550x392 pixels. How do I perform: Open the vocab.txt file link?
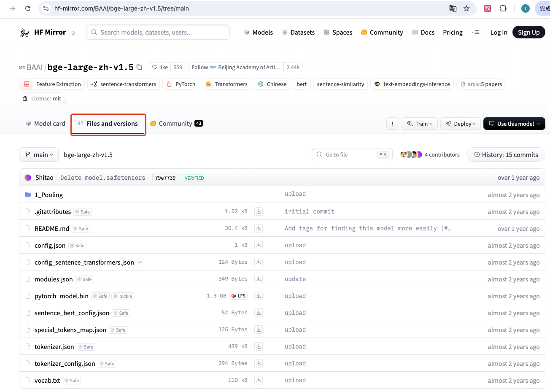tap(47, 380)
